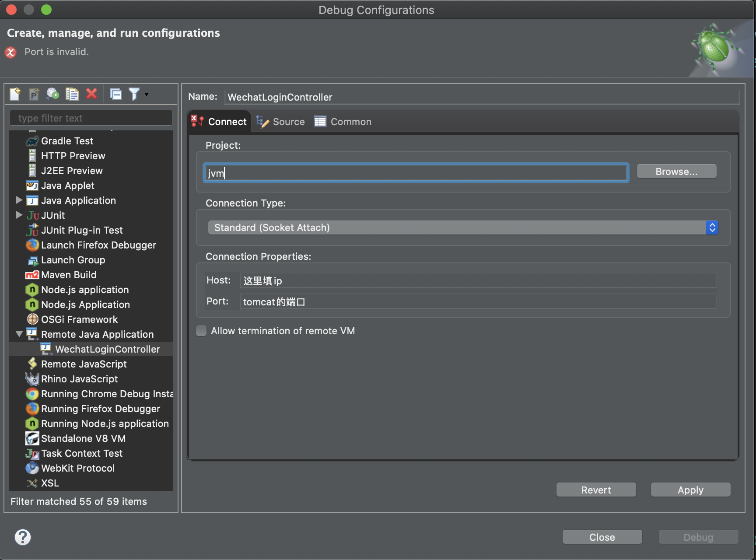756x560 pixels.
Task: Click the Close button
Action: pyautogui.click(x=602, y=537)
